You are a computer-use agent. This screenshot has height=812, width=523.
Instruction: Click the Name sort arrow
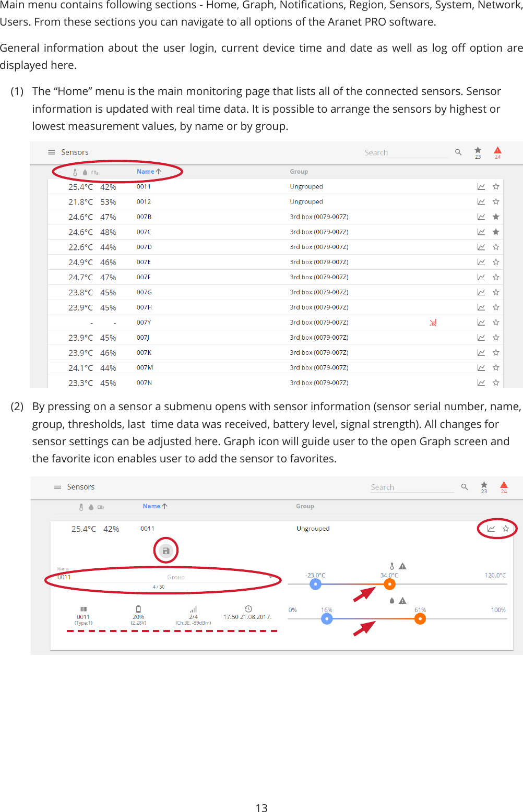[159, 171]
